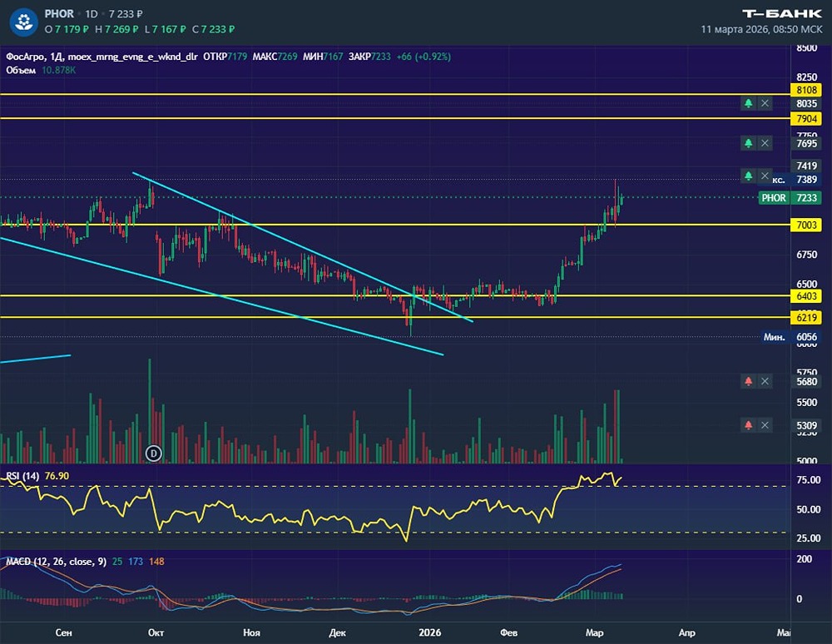Image resolution: width=832 pixels, height=644 pixels.
Task: Click the MACD blue value 173
Action: [136, 562]
